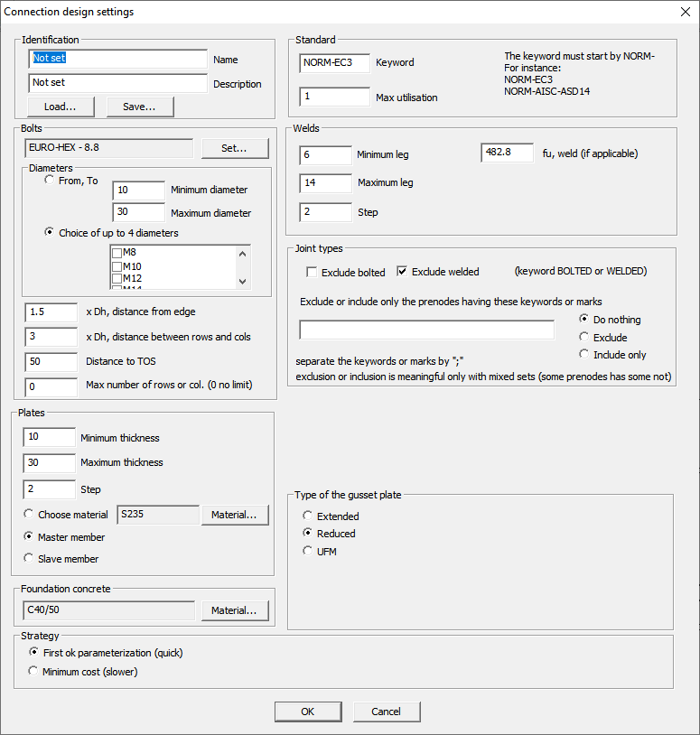Click the Max number of rows field
Screen dimensions: 700x735
coord(51,387)
